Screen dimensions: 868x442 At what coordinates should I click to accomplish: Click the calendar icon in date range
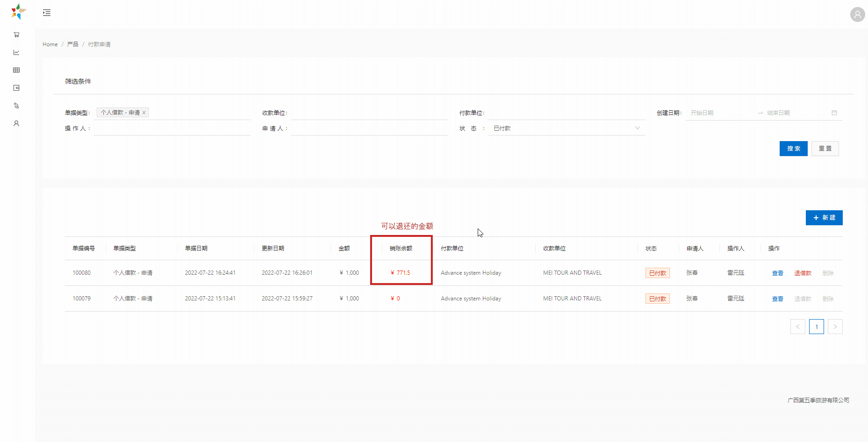point(834,113)
